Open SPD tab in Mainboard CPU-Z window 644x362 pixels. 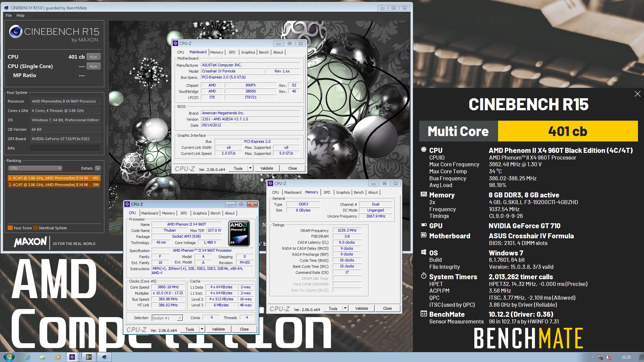click(x=232, y=52)
